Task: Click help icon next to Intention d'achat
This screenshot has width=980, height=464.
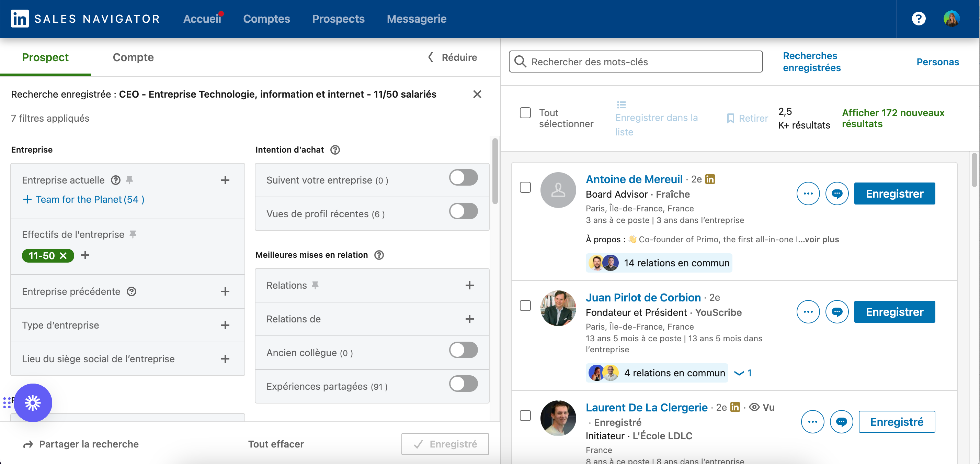Action: (335, 150)
